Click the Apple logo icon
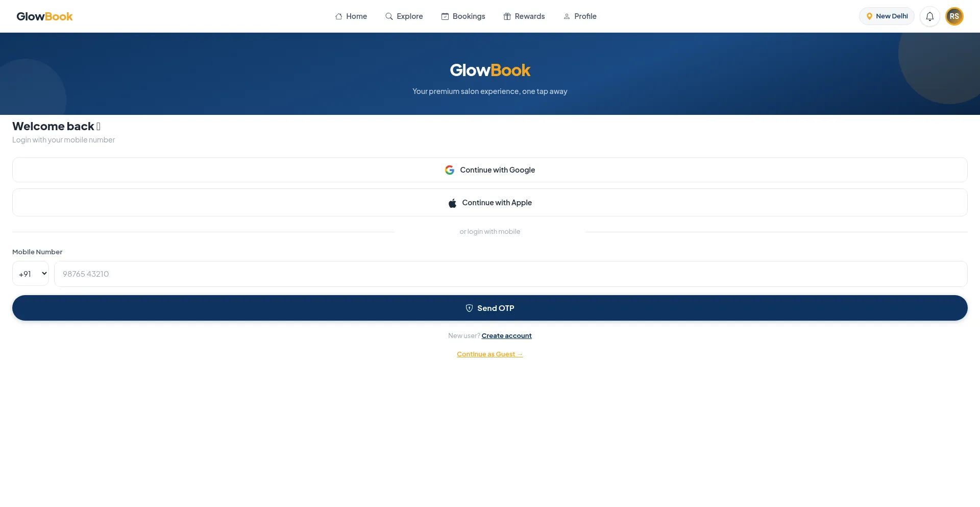Screen dimensions: 980x507 click(452, 203)
